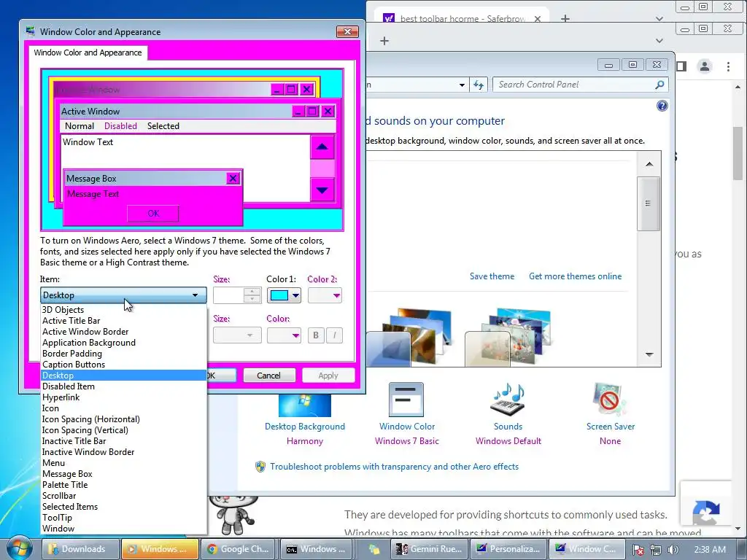
Task: Select Disabled Item in the list
Action: coord(123,386)
